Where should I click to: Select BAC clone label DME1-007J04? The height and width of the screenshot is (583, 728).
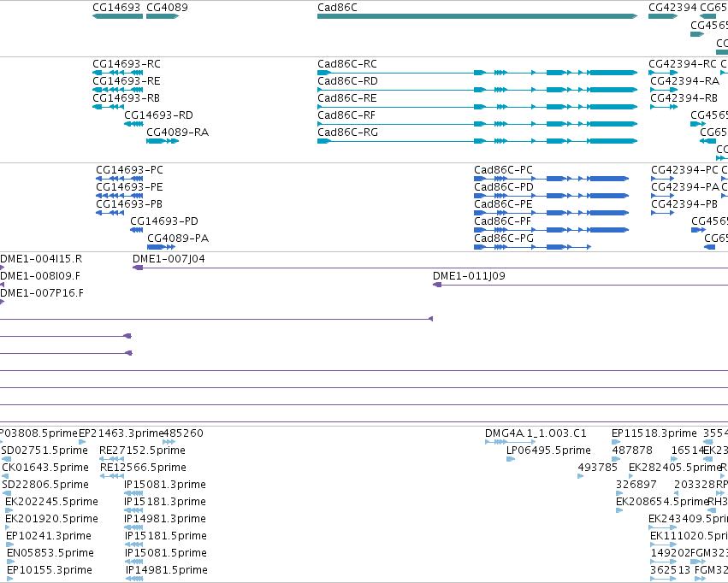coord(169,259)
